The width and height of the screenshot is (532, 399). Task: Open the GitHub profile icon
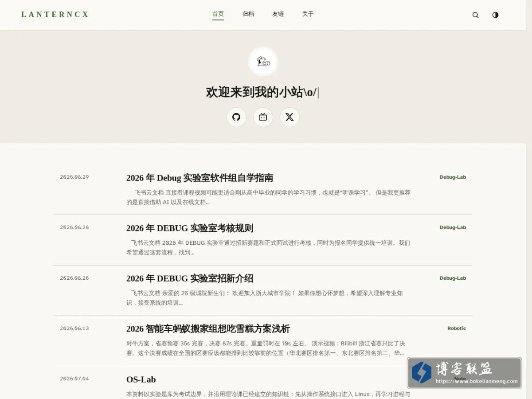[x=236, y=117]
